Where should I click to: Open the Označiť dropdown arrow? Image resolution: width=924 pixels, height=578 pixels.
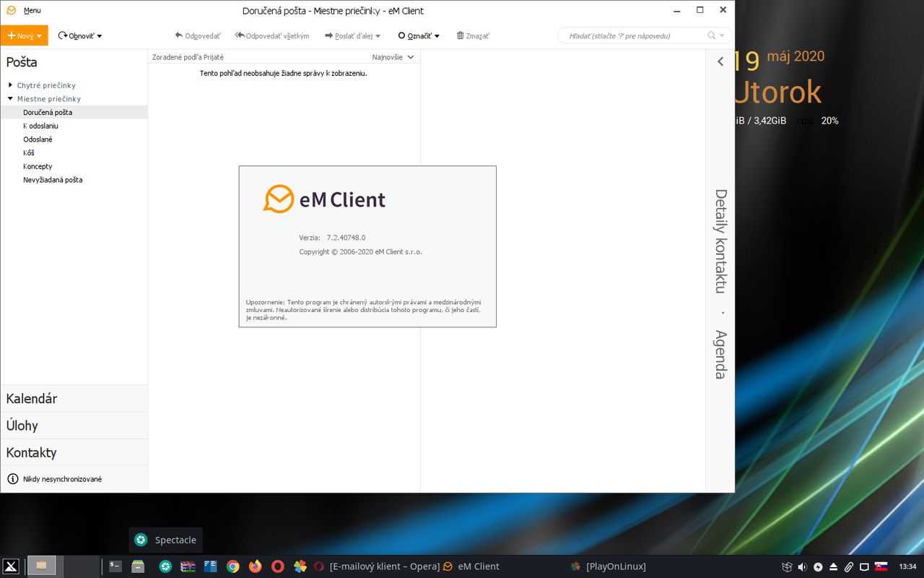[x=437, y=36]
